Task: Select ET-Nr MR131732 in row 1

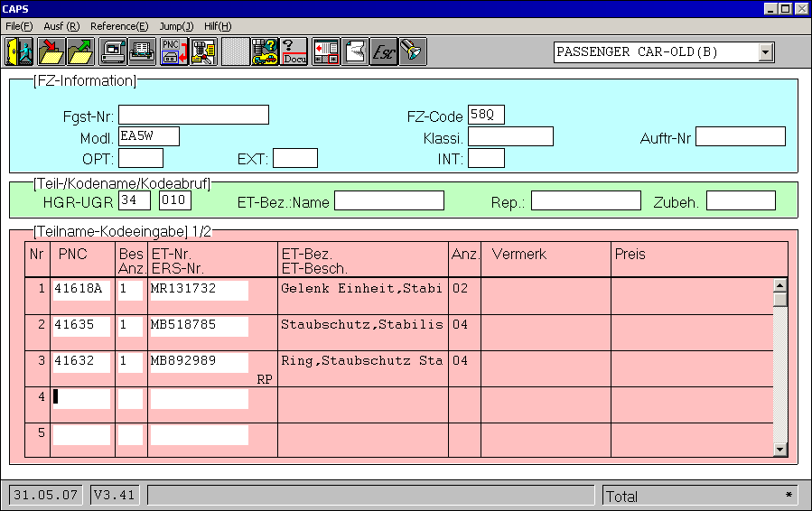Action: [198, 290]
